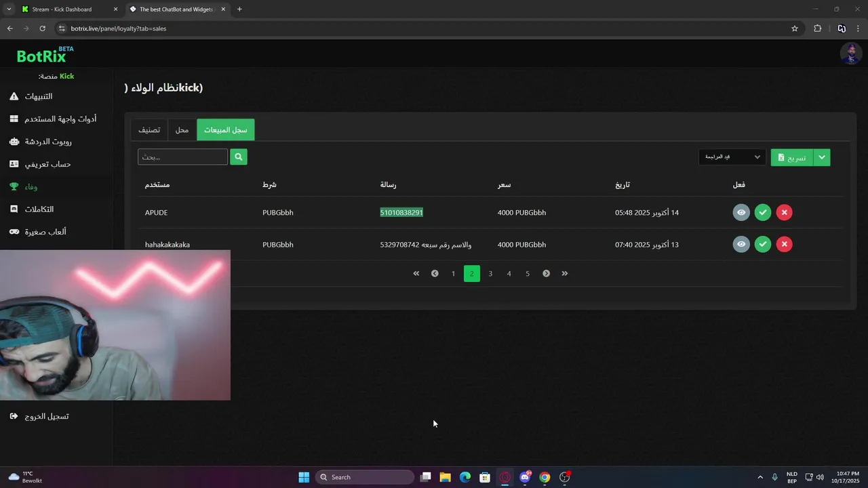This screenshot has width=868, height=488.
Task: Open volume control in system tray
Action: pos(821,477)
